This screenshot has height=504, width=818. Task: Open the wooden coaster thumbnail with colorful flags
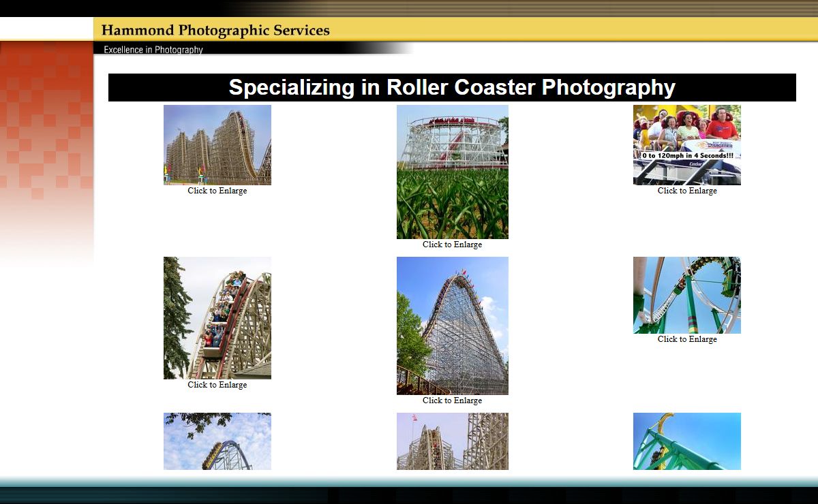pyautogui.click(x=217, y=144)
